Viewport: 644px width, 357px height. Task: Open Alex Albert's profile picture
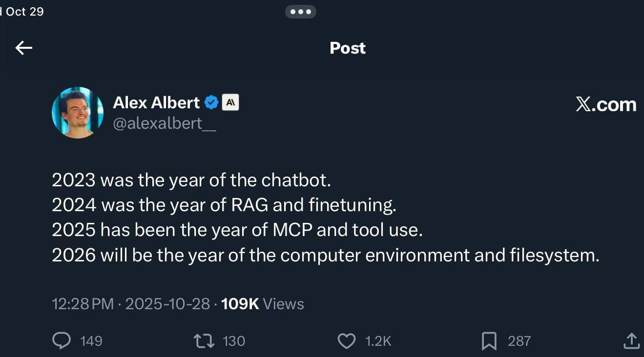77,113
